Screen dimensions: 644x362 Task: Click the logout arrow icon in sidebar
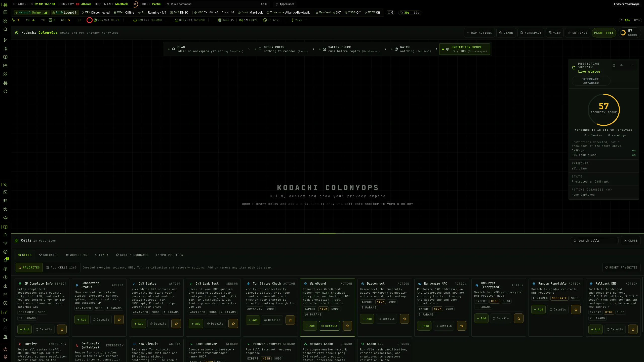click(5, 320)
